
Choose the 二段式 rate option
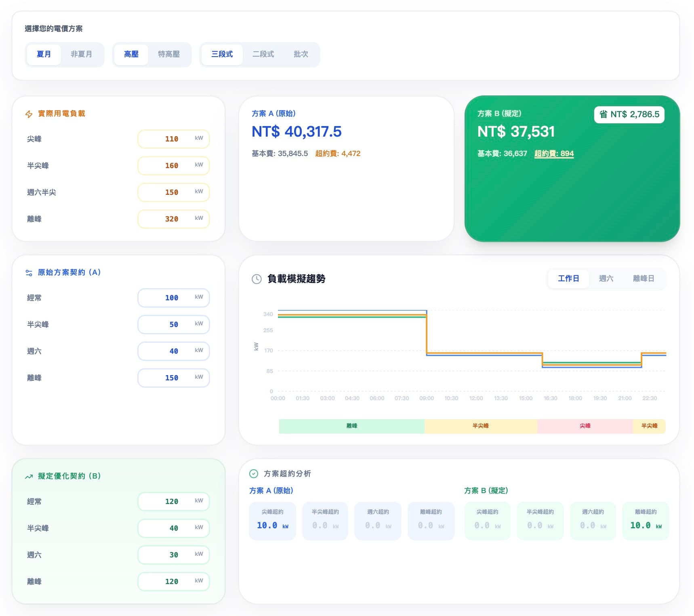point(263,54)
